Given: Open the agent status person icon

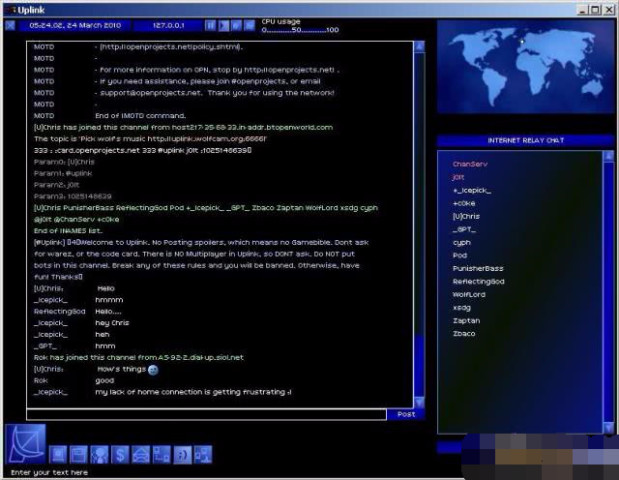Looking at the screenshot, I should (x=101, y=455).
